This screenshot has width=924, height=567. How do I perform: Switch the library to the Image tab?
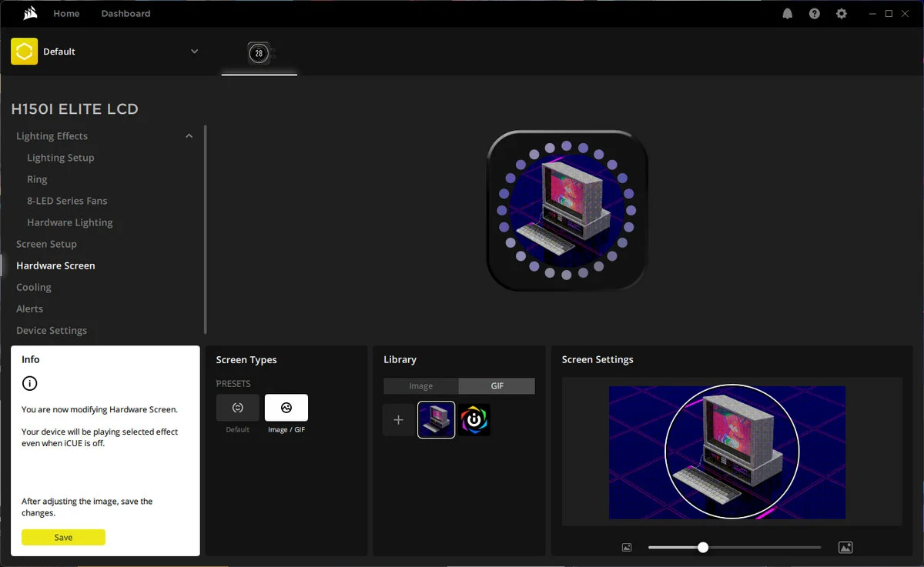point(420,386)
